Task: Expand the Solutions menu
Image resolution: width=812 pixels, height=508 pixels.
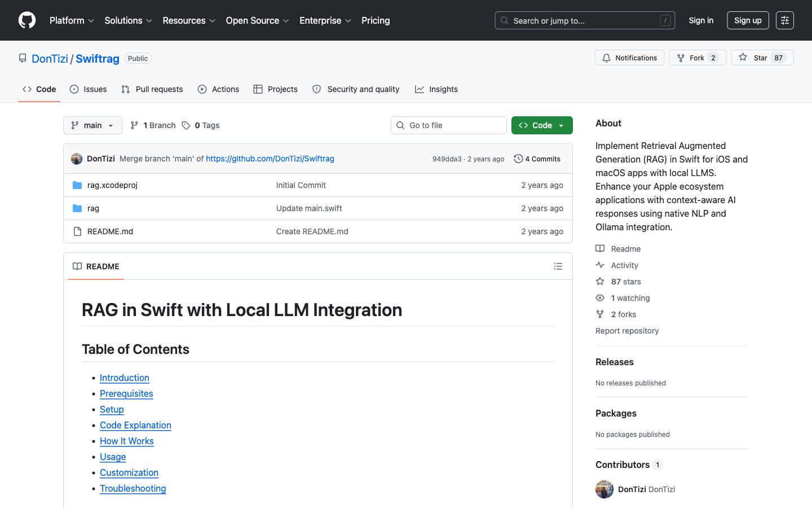Action: (x=128, y=20)
